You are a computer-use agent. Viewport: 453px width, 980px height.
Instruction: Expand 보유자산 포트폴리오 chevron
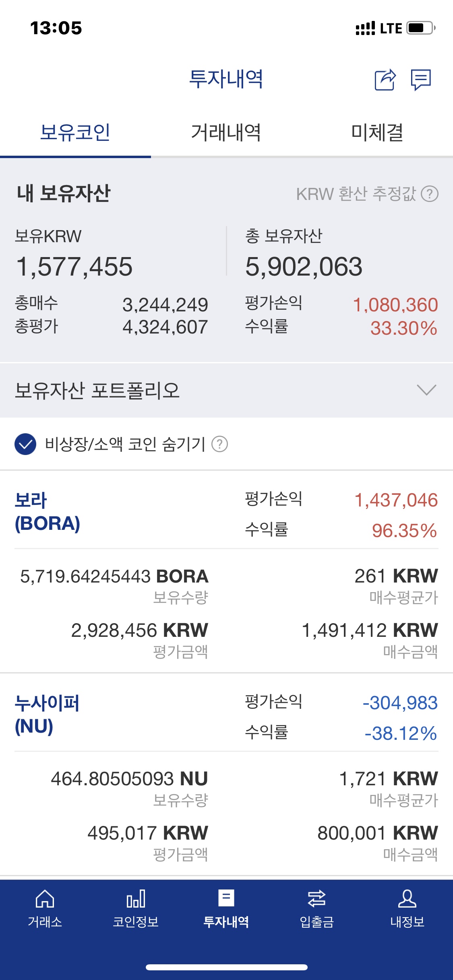tap(426, 390)
